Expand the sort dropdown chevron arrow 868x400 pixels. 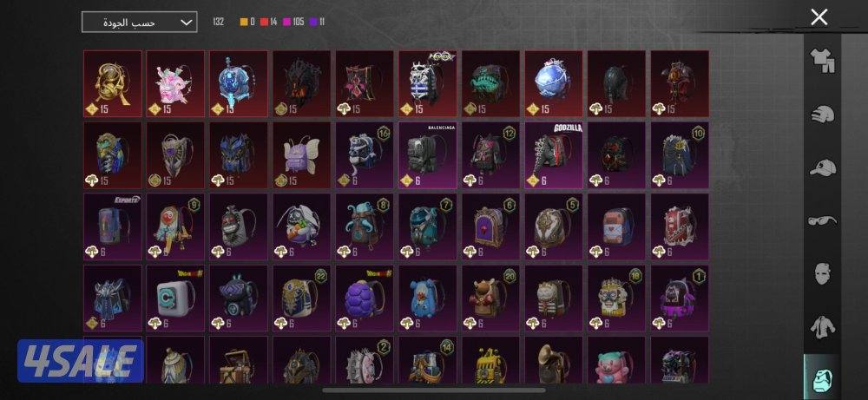pos(187,23)
